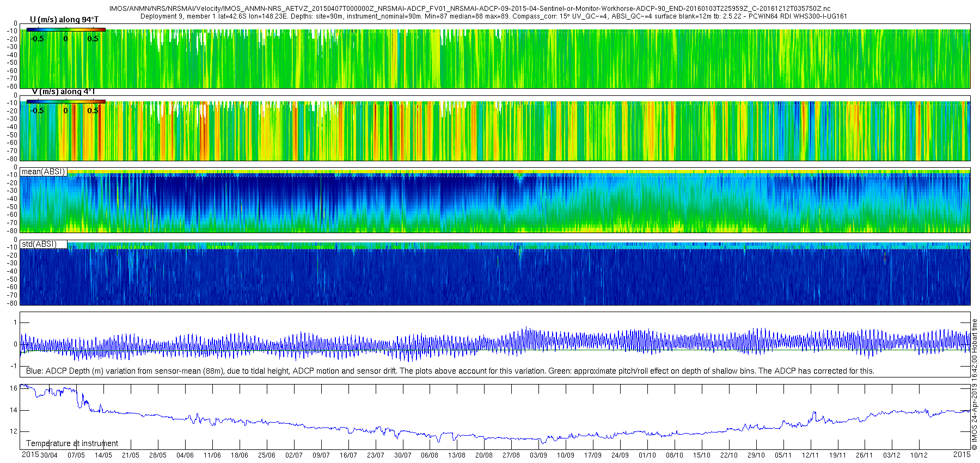Click the V velocity colorbar
Viewport: 980px width, 463px height.
(x=65, y=101)
